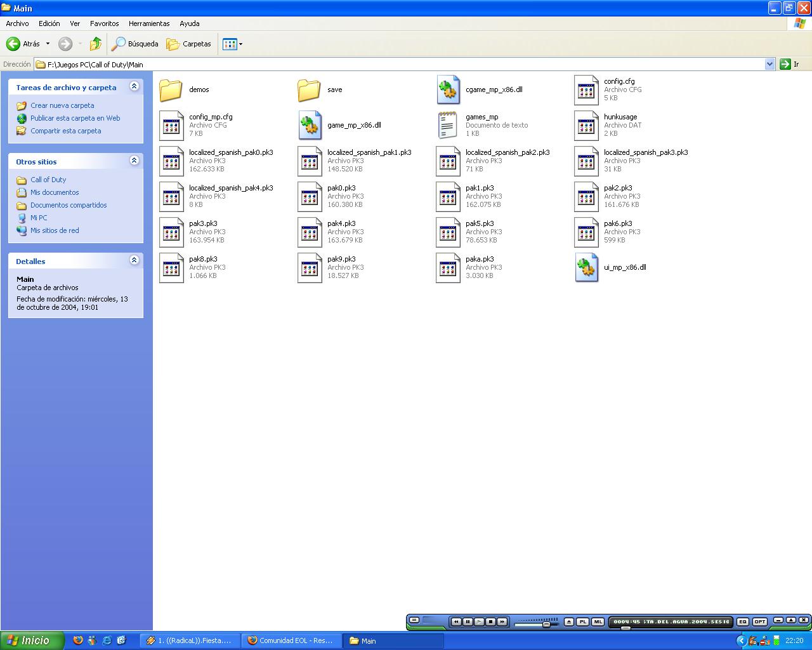Click Compartir esta carpeta link
Image resolution: width=812 pixels, height=650 pixels.
tap(66, 131)
